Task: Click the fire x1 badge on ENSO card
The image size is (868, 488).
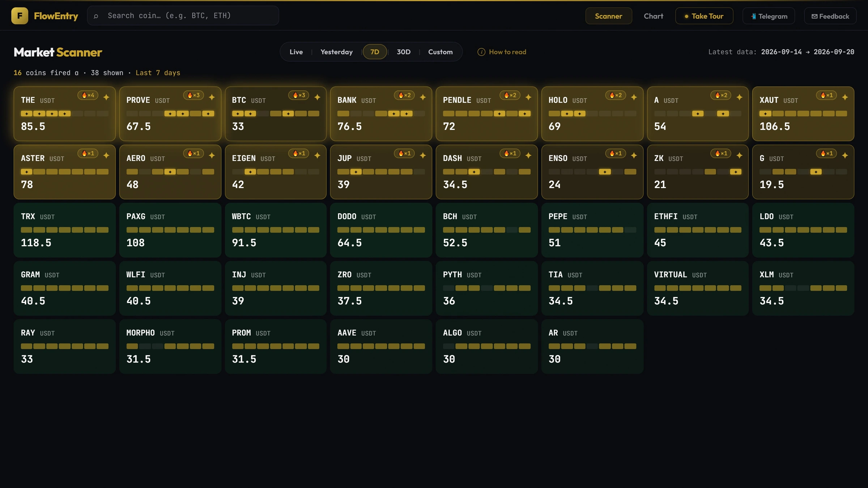Action: 616,154
